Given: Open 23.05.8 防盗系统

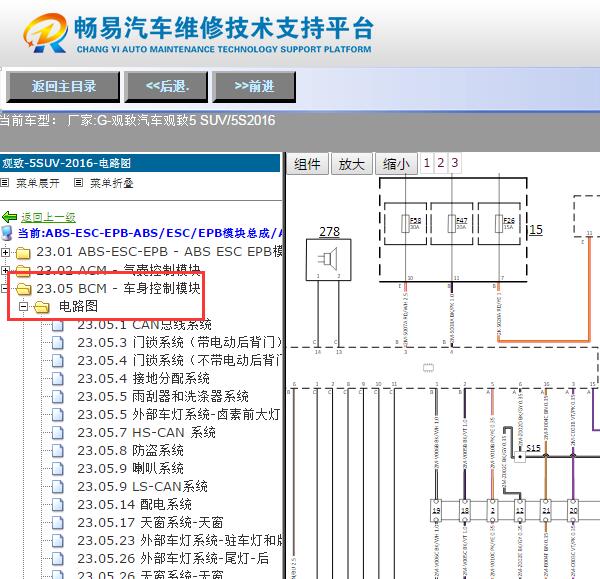Looking at the screenshot, I should point(130,450).
